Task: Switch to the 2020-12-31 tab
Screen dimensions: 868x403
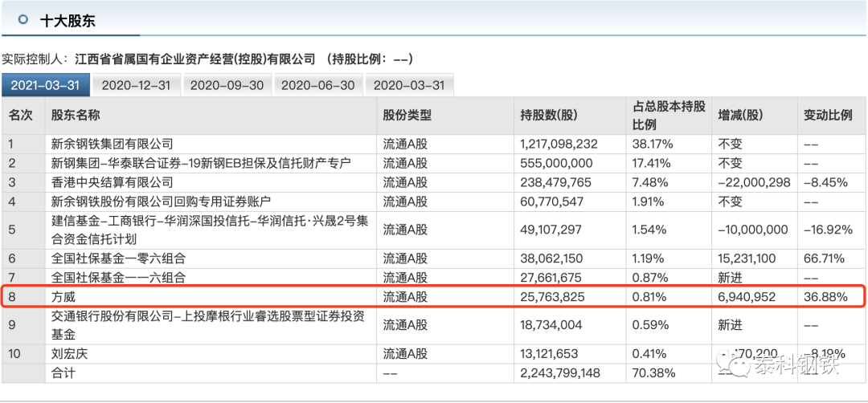Action: [x=137, y=85]
